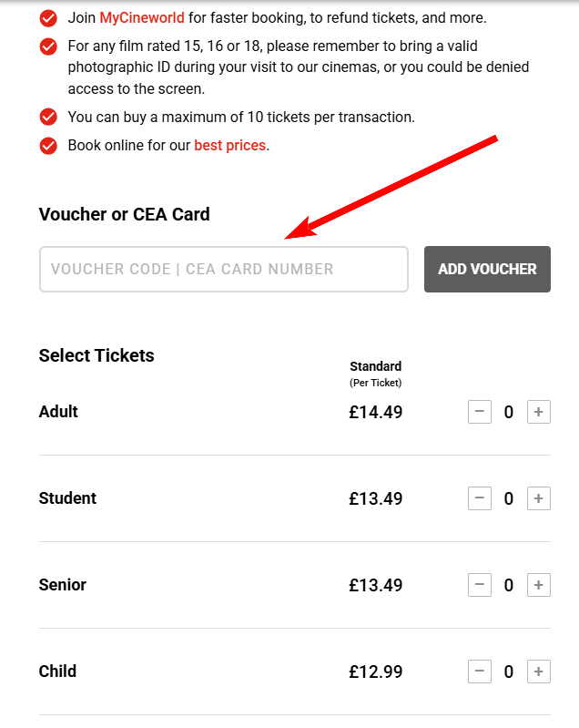This screenshot has width=579, height=728.
Task: Increase Student ticket count
Action: [x=538, y=498]
